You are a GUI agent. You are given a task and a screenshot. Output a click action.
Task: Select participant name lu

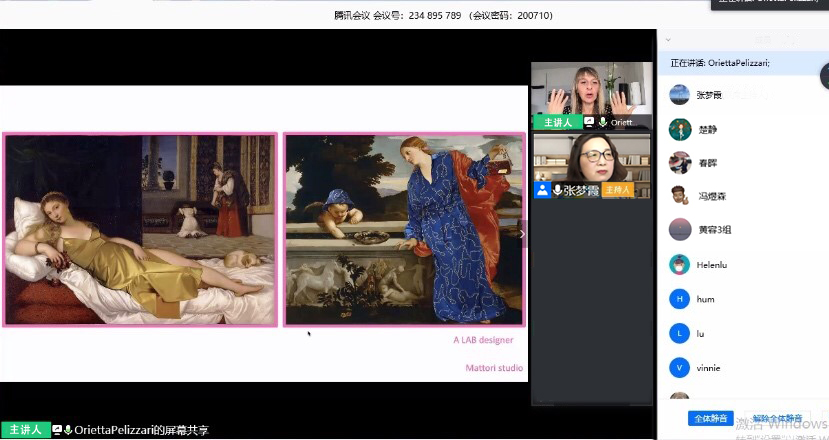[701, 334]
